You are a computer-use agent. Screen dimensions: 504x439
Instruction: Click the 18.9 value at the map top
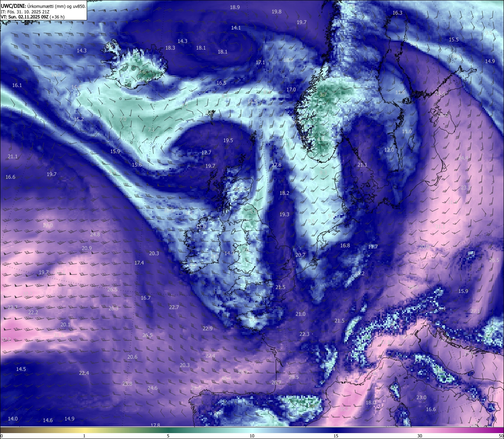(x=235, y=7)
